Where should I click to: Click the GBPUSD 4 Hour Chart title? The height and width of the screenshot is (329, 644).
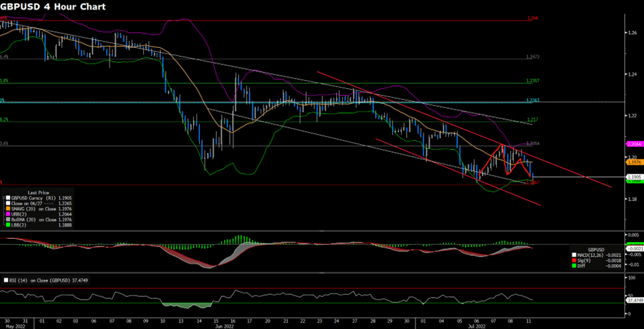48,7
